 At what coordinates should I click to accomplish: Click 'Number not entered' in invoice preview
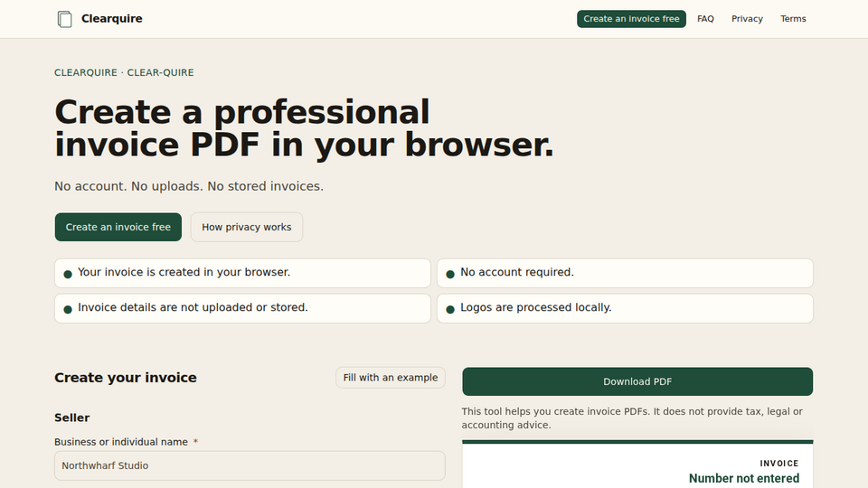point(744,478)
